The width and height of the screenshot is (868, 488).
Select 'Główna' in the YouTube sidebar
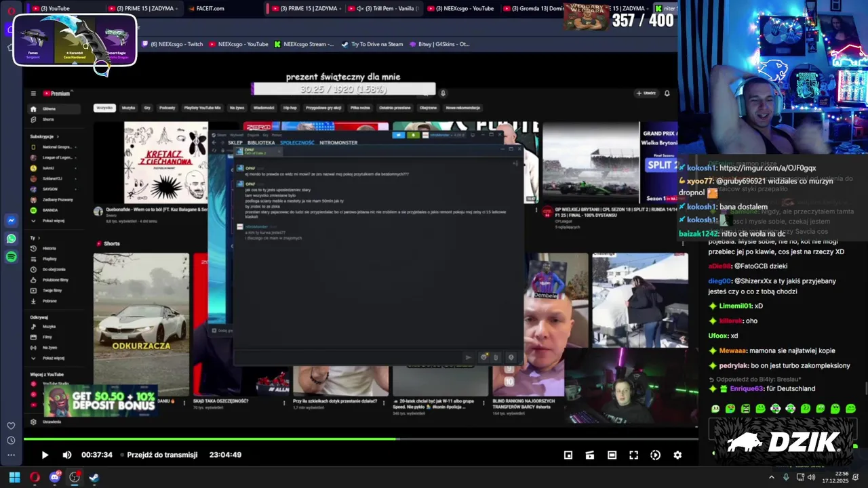click(53, 108)
